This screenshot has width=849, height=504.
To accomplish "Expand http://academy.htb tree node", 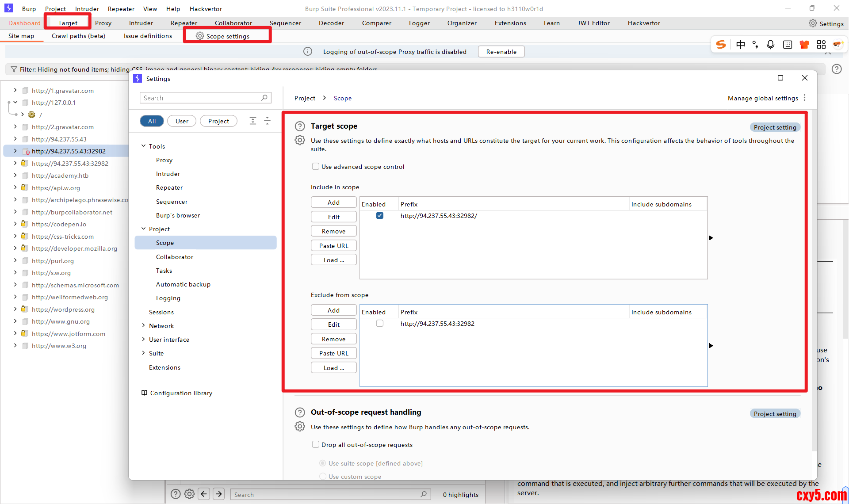I will tap(15, 176).
